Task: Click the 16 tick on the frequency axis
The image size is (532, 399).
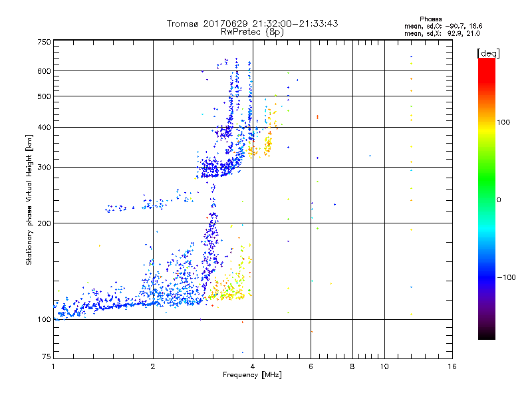Action: pos(452,366)
